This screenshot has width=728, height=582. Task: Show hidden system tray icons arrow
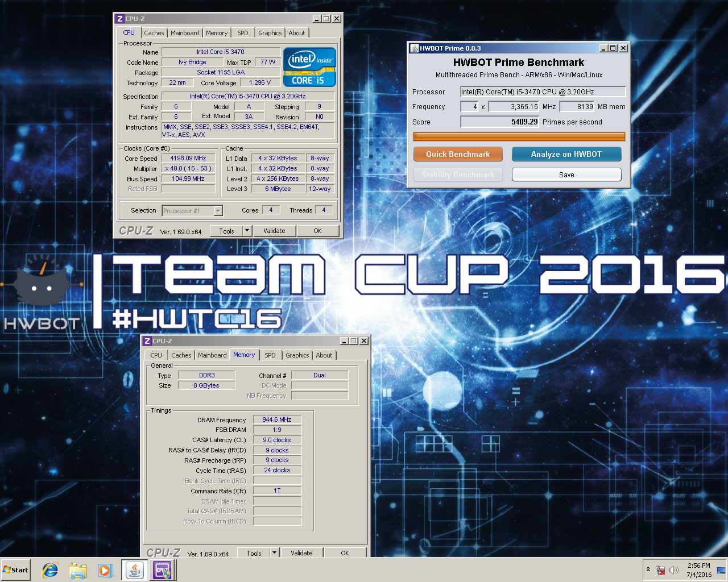(648, 569)
